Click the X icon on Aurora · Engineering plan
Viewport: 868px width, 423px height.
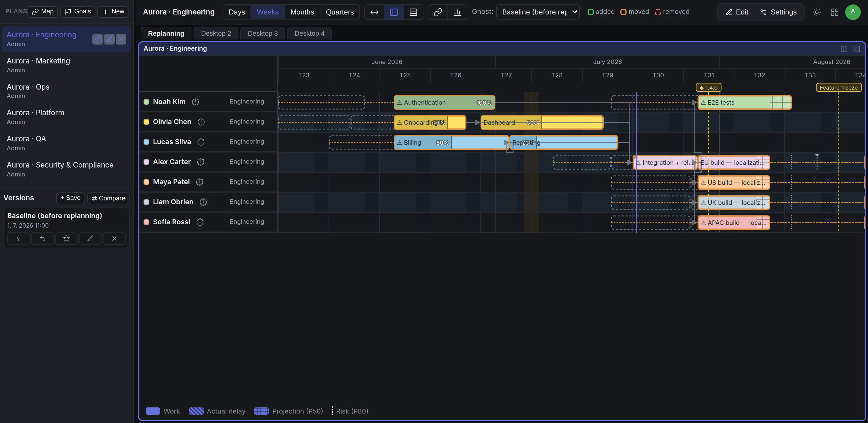pos(121,39)
